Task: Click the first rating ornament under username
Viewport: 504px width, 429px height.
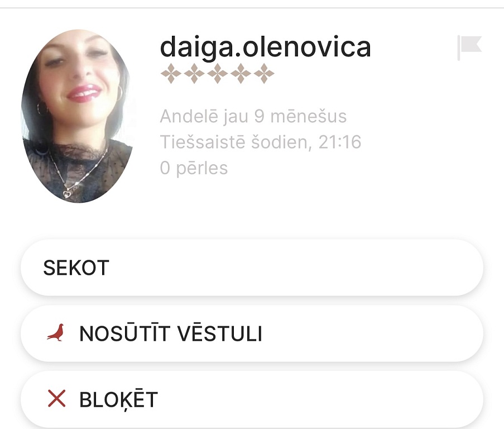Action: click(171, 74)
